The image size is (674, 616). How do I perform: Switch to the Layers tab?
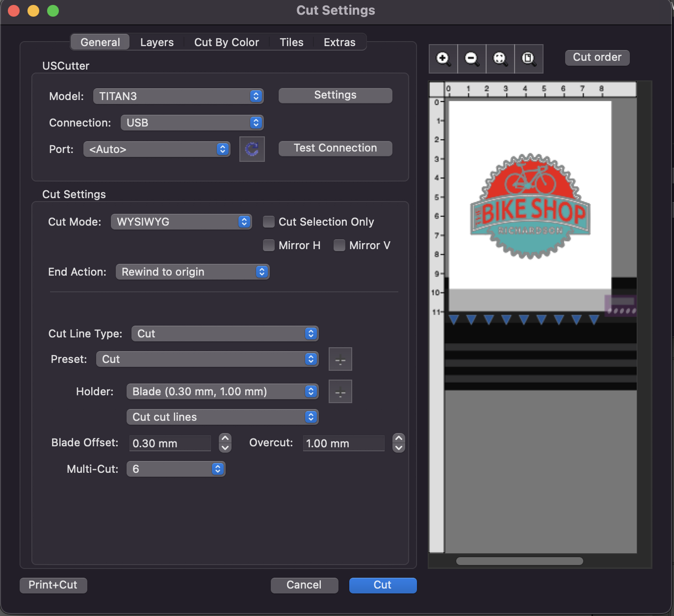(x=157, y=42)
